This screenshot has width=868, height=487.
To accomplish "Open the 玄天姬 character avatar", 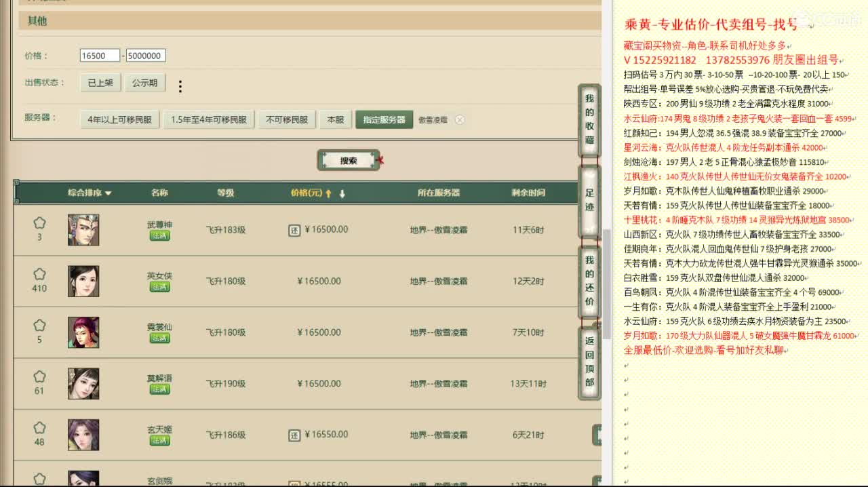I will point(83,435).
